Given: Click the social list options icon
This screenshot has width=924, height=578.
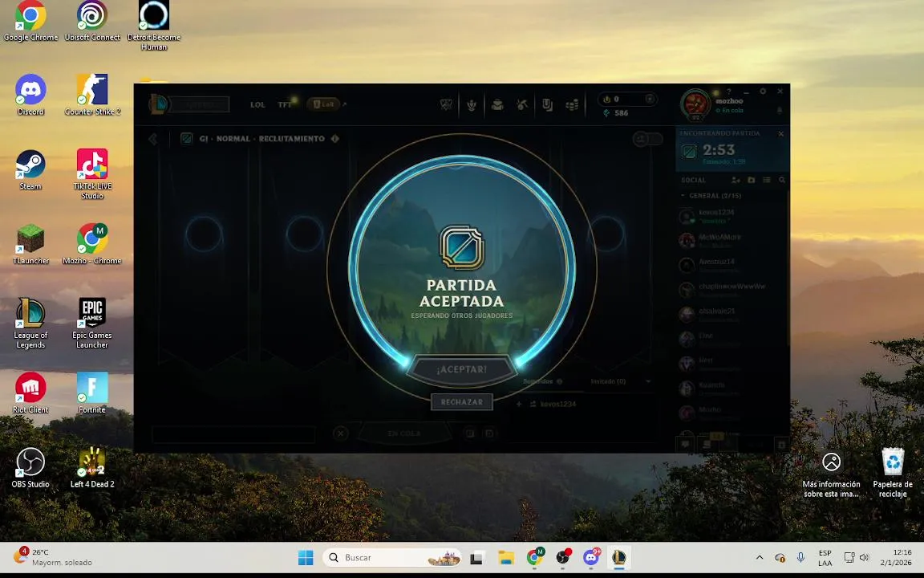Looking at the screenshot, I should [767, 180].
